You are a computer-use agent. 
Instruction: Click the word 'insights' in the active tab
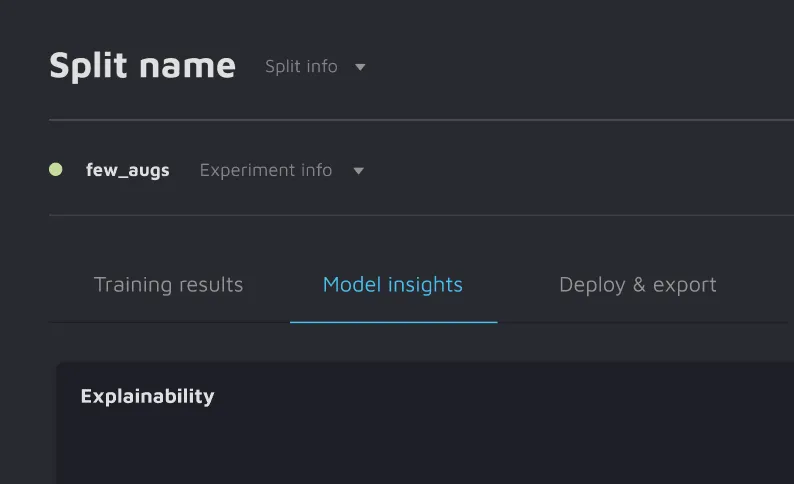tap(425, 285)
